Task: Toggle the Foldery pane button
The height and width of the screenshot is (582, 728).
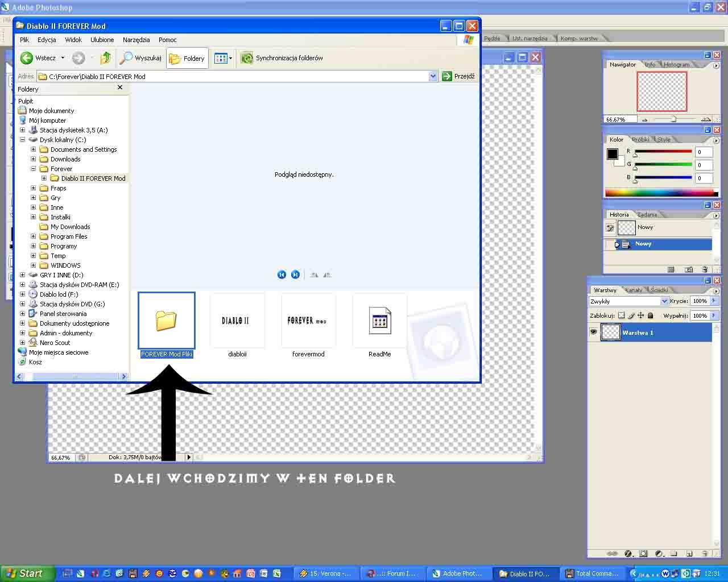Action: tap(187, 58)
